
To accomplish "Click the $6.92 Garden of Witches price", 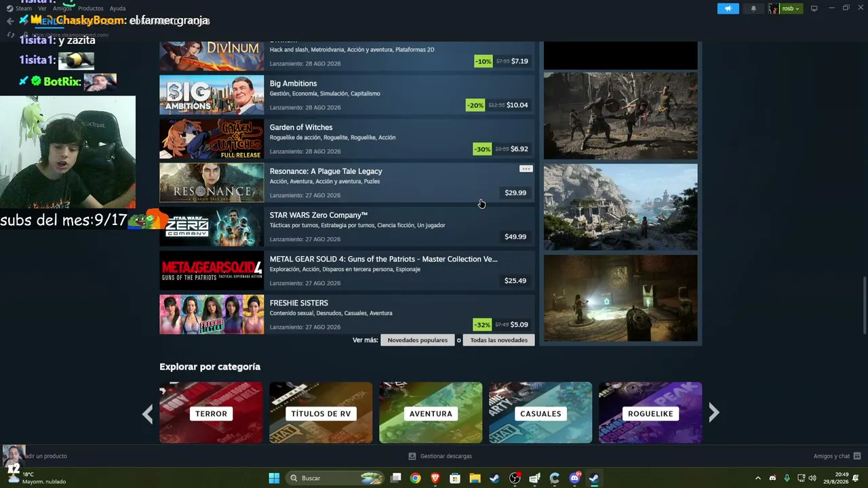I will (x=519, y=149).
